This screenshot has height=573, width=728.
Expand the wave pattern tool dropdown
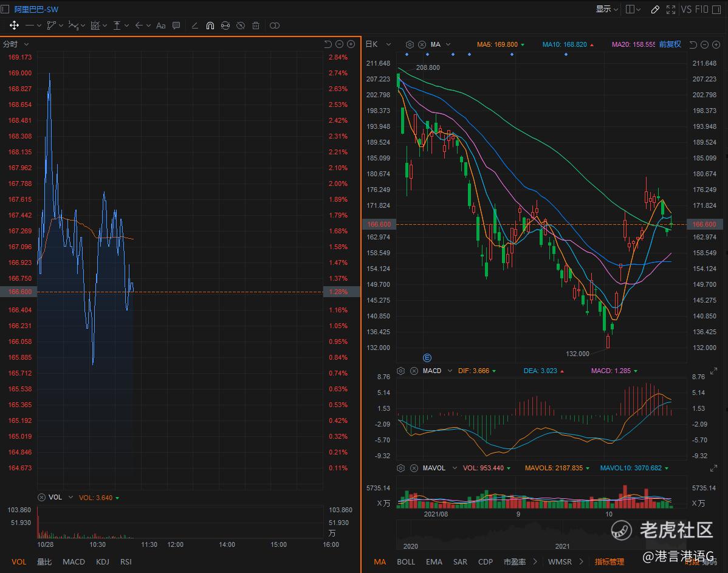pyautogui.click(x=83, y=26)
